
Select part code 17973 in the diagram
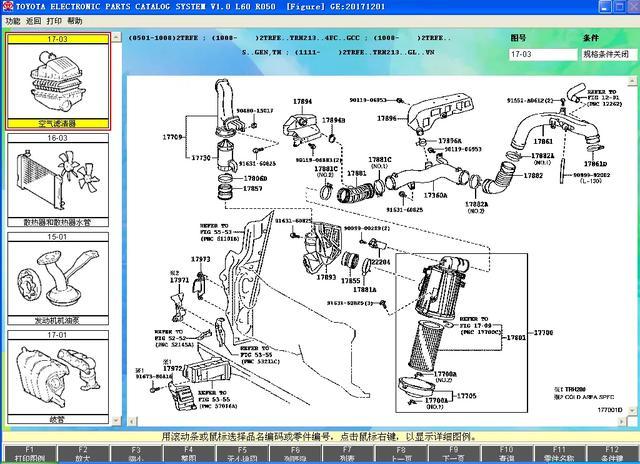tap(201, 259)
